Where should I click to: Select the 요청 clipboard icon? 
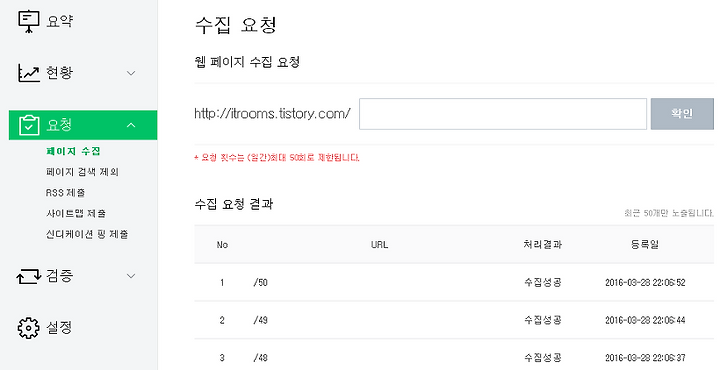tap(29, 125)
